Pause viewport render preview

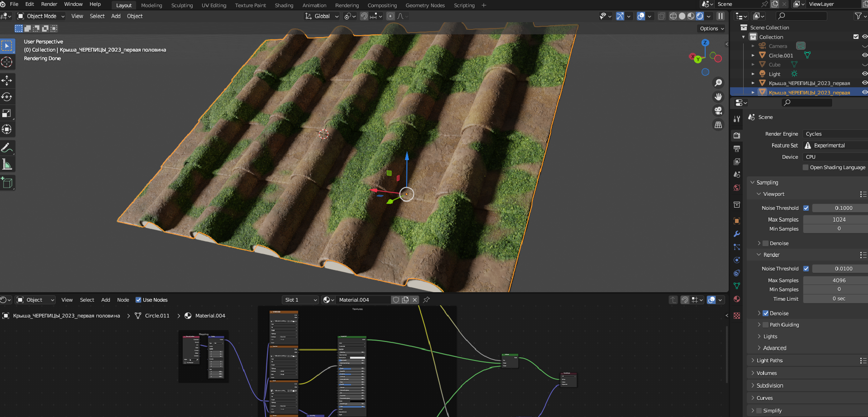(x=721, y=16)
